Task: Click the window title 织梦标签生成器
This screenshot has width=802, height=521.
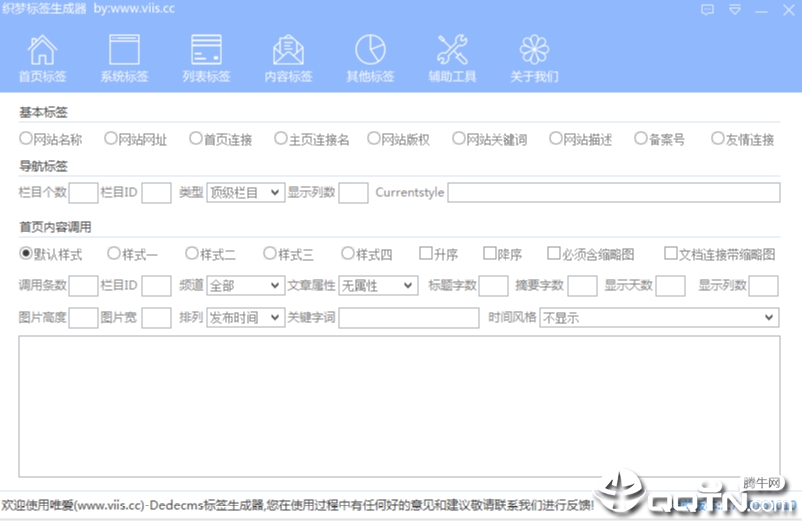Action: [x=44, y=9]
